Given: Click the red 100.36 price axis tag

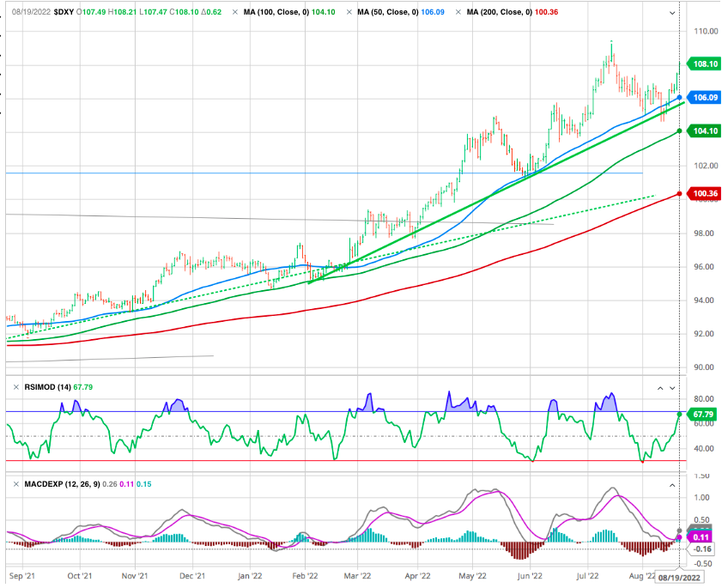Looking at the screenshot, I should coord(704,193).
